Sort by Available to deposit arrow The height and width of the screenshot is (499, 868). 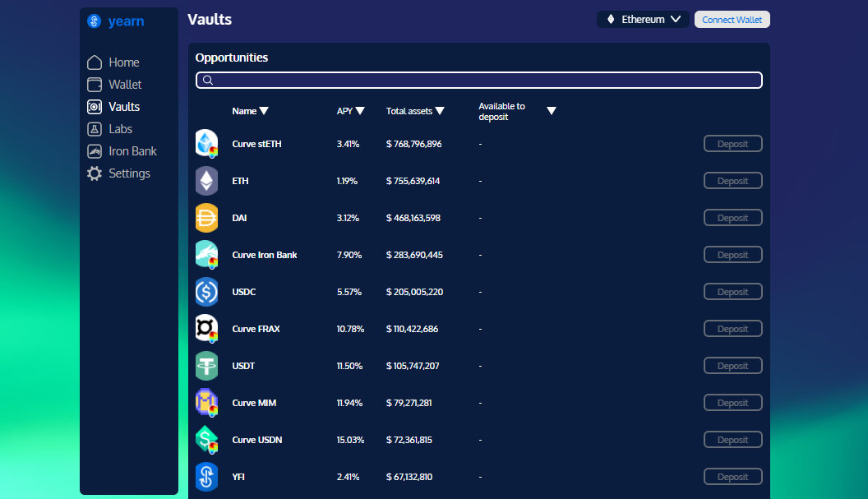click(x=552, y=111)
